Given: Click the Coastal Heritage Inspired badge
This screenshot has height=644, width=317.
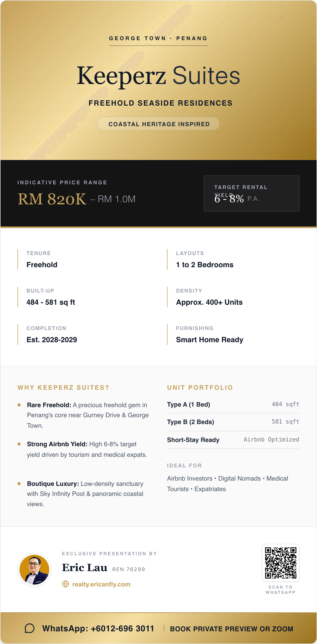Looking at the screenshot, I should (159, 124).
